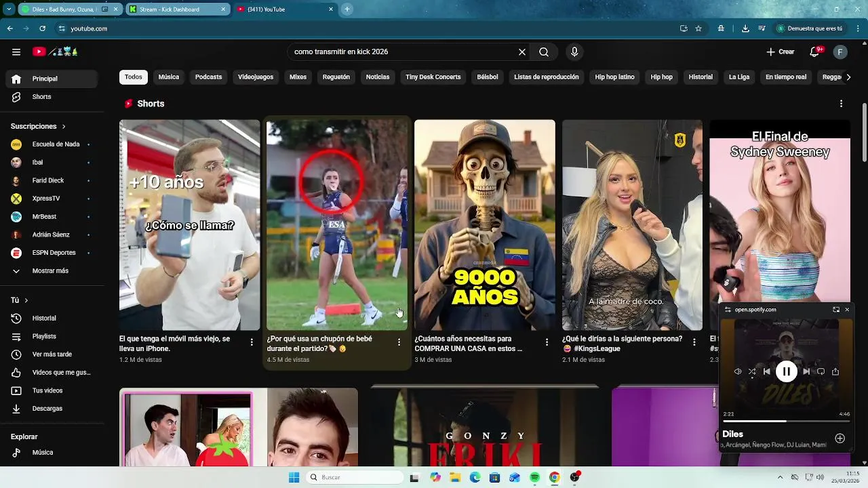Expand Mostrar más in subscriptions

pyautogui.click(x=50, y=270)
